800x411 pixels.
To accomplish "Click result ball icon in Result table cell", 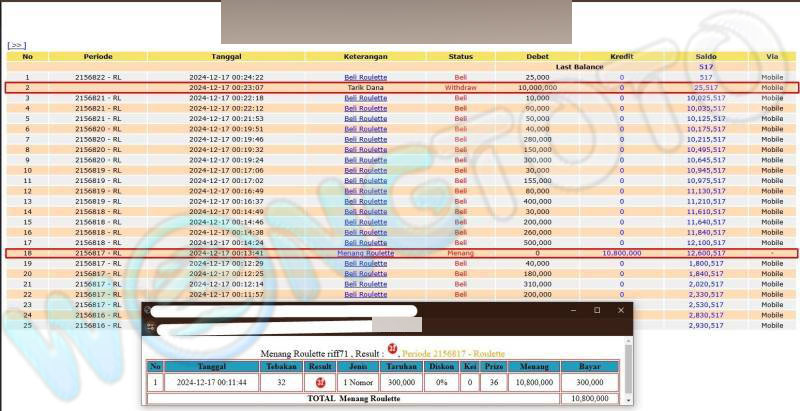I will [322, 381].
